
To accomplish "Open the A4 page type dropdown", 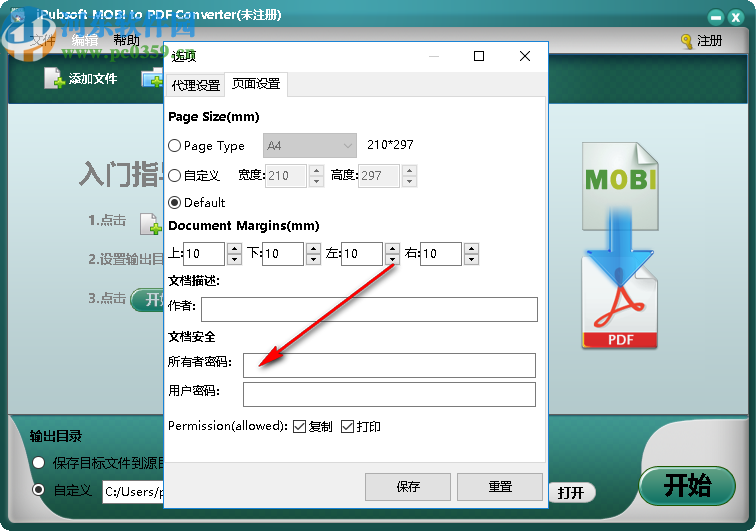I will (310, 145).
